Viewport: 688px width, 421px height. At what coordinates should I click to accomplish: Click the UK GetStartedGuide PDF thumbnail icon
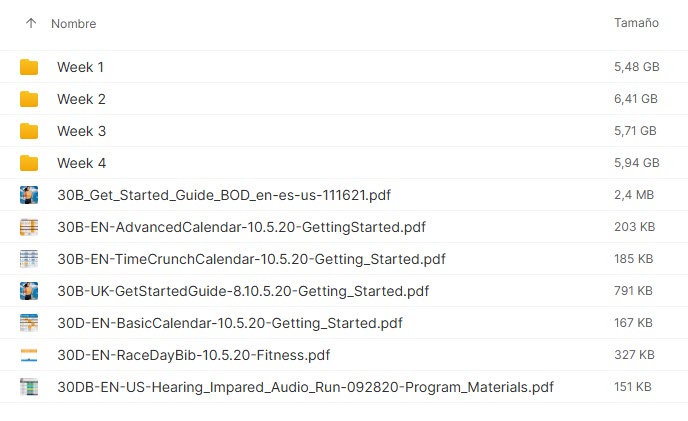pyautogui.click(x=29, y=291)
